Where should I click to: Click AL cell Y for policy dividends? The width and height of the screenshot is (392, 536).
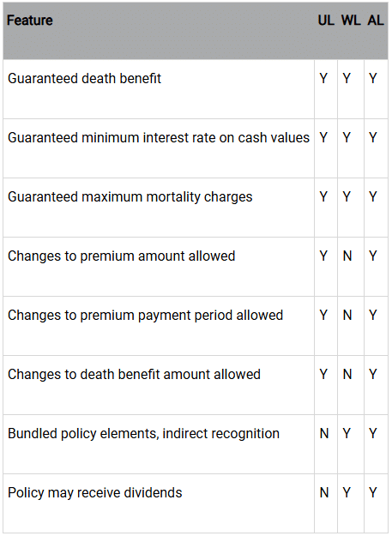(373, 492)
